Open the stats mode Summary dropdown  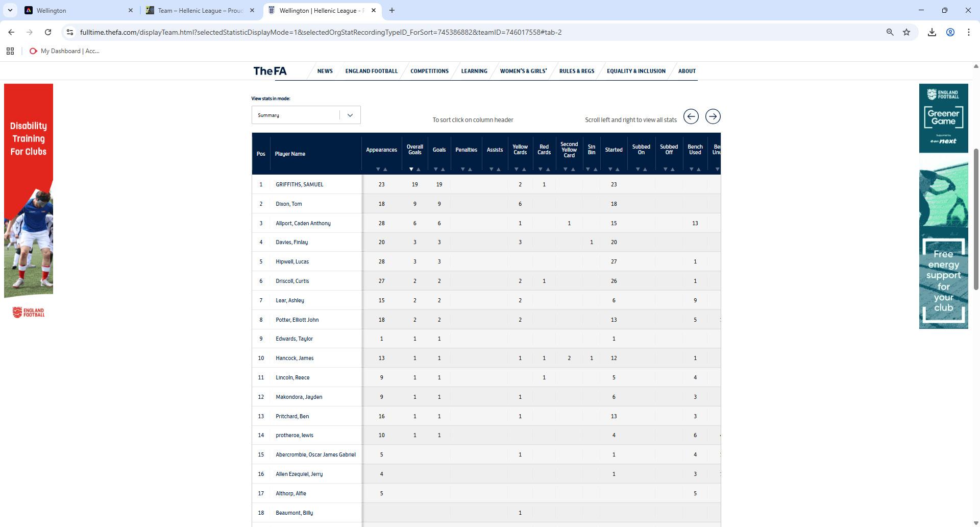[x=306, y=115]
